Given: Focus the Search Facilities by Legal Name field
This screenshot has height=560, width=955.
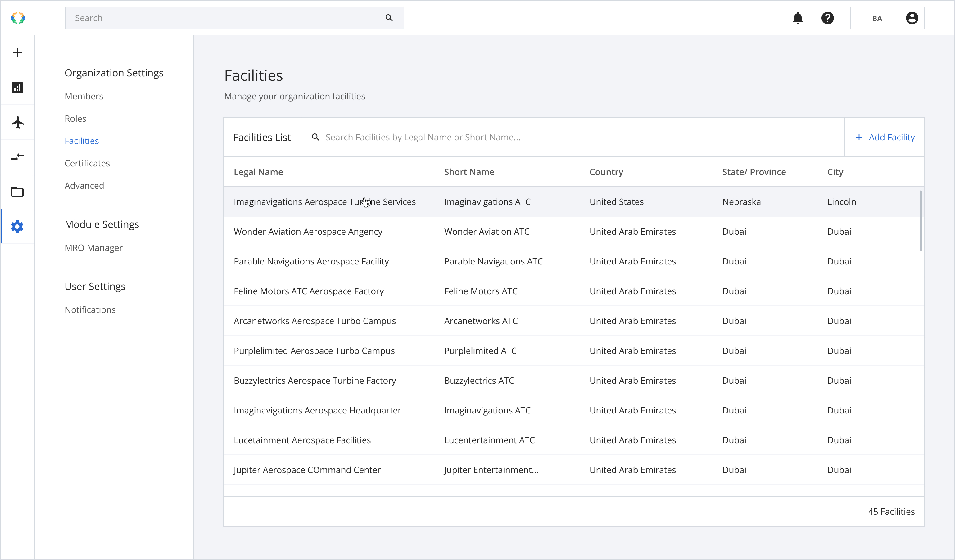Looking at the screenshot, I should pos(573,137).
